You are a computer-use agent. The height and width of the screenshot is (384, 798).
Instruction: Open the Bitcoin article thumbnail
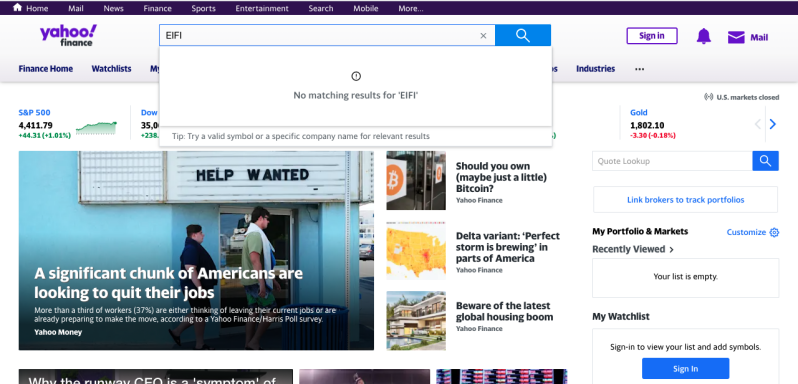pos(416,180)
